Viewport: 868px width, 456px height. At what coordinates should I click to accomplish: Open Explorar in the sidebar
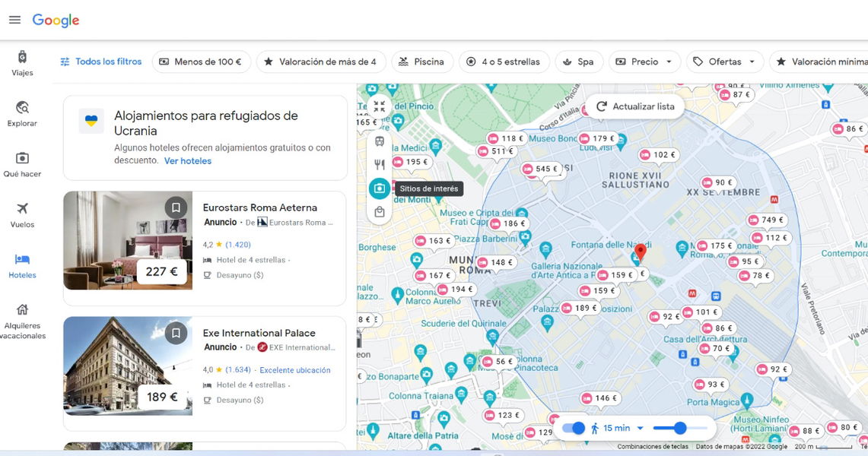pos(22,114)
